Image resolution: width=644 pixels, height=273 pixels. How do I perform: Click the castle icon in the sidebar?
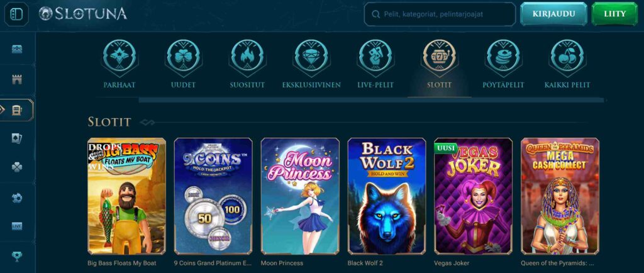click(17, 80)
